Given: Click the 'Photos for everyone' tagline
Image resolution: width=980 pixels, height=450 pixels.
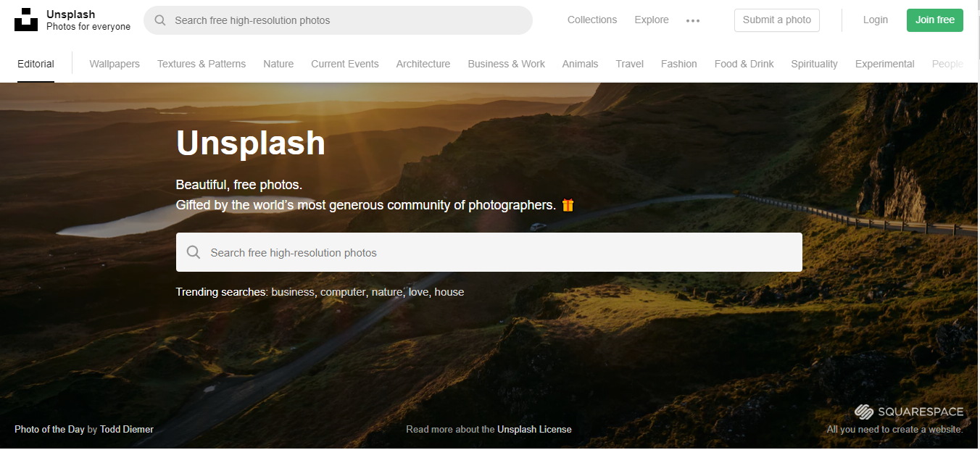Looking at the screenshot, I should click(x=88, y=27).
